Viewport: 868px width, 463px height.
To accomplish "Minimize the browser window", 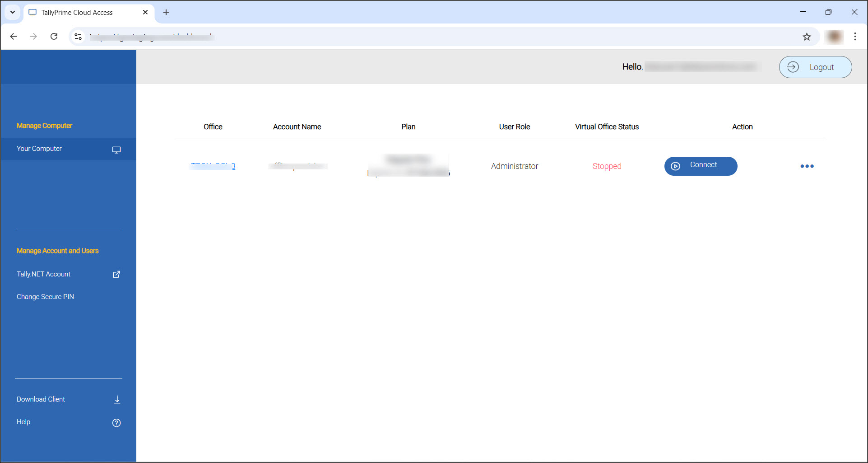I will tap(803, 12).
